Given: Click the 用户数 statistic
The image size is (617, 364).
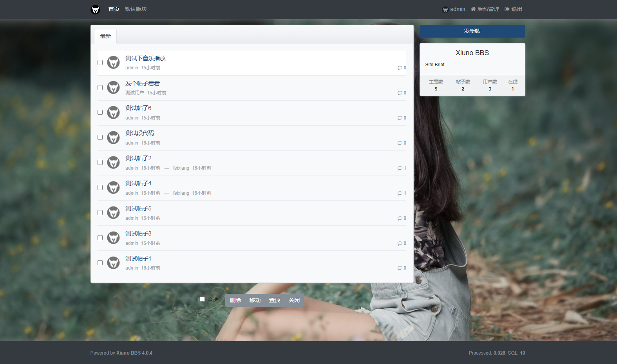Looking at the screenshot, I should (490, 85).
